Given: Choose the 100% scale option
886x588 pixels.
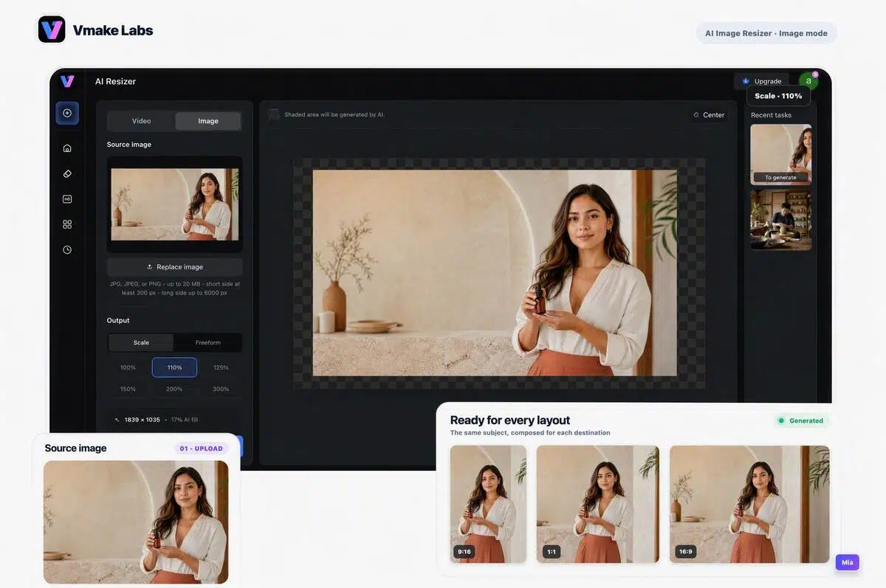Looking at the screenshot, I should tap(128, 367).
